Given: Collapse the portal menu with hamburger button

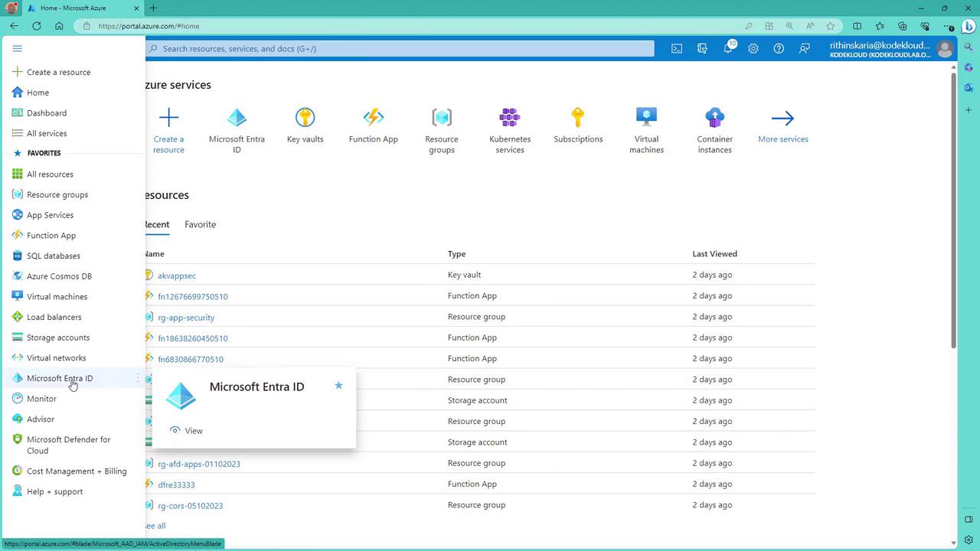Looking at the screenshot, I should 18,48.
